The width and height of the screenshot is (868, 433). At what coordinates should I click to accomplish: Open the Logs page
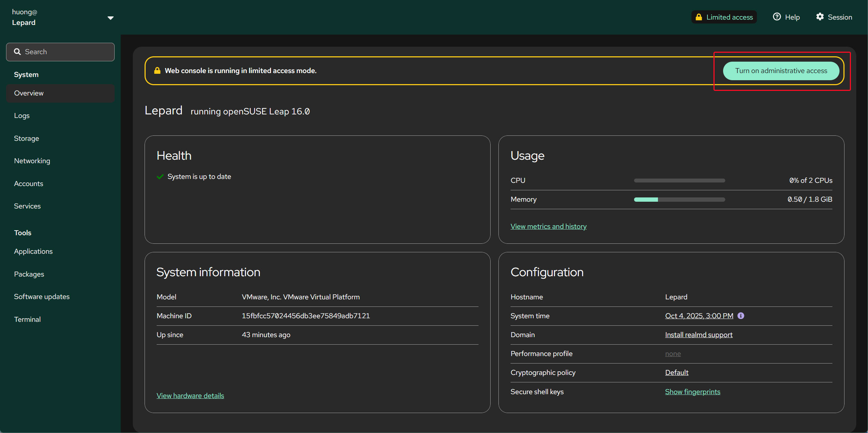click(22, 115)
